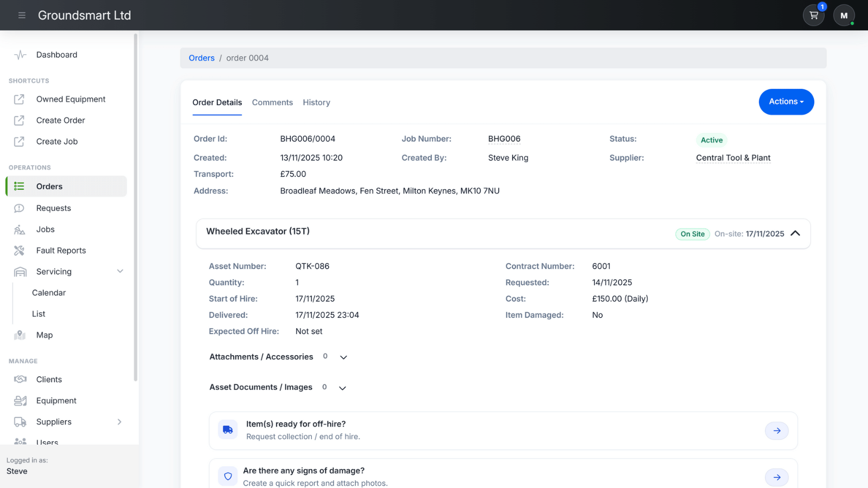Follow the Orders breadcrumb link
This screenshot has width=868, height=488.
coord(201,57)
